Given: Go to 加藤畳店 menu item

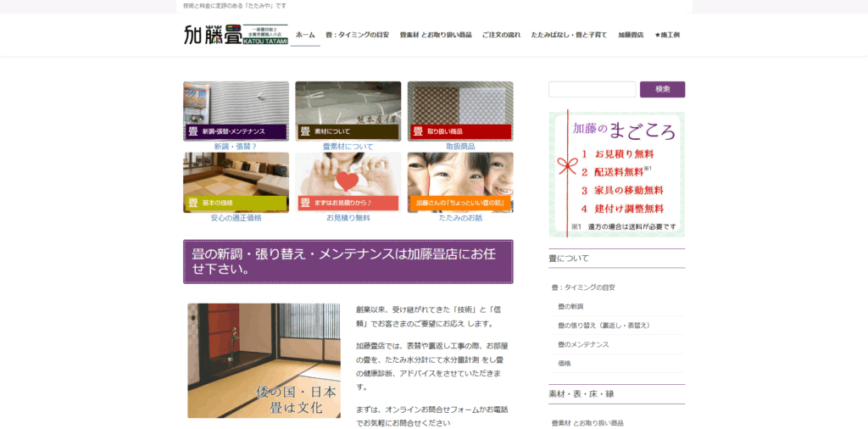Looking at the screenshot, I should [631, 35].
